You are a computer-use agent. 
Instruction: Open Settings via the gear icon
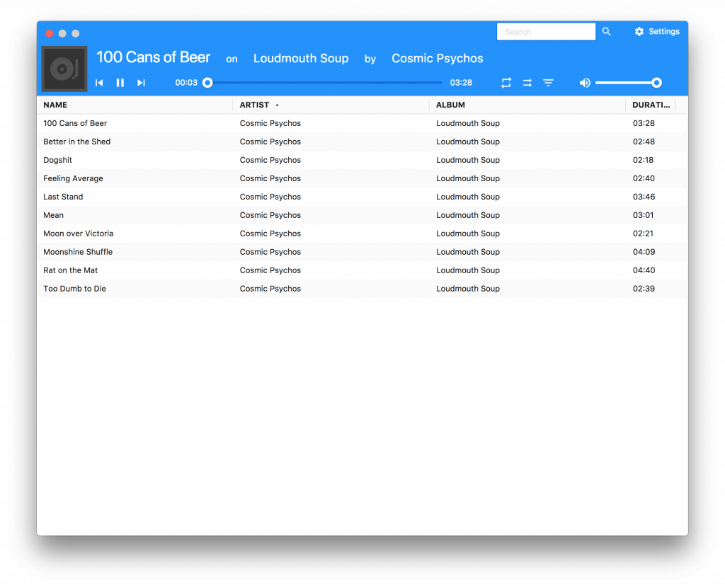639,31
